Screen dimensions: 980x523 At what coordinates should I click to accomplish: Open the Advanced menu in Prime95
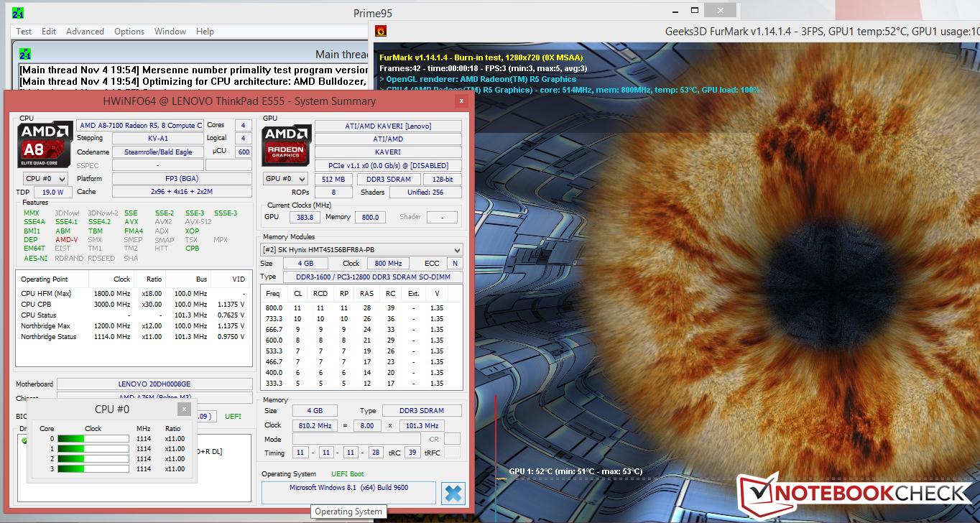85,32
